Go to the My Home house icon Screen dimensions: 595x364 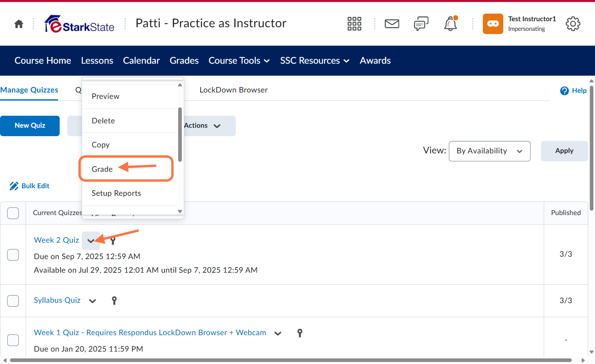[19, 24]
